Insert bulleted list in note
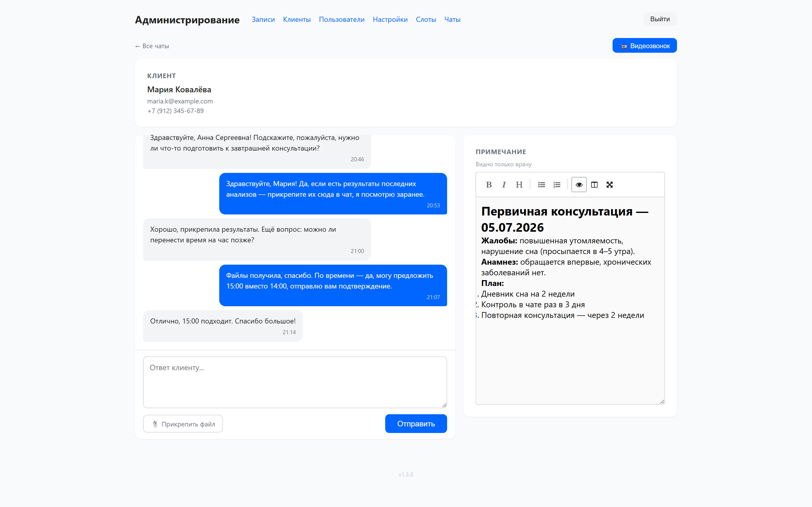 click(x=541, y=185)
